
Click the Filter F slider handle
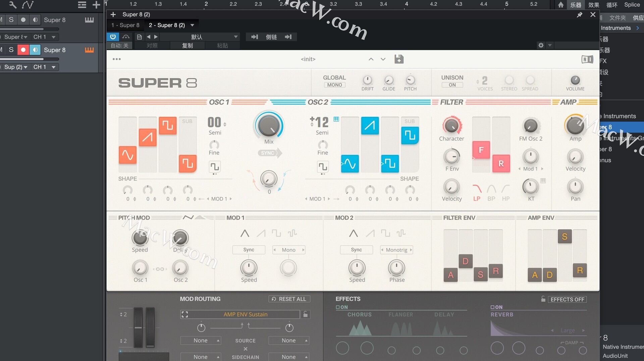coord(481,150)
